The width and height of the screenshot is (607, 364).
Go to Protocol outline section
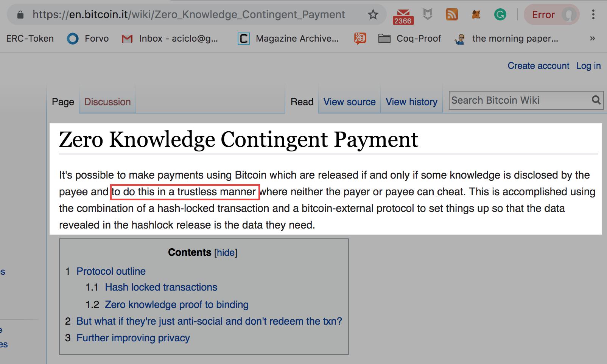[x=111, y=271]
